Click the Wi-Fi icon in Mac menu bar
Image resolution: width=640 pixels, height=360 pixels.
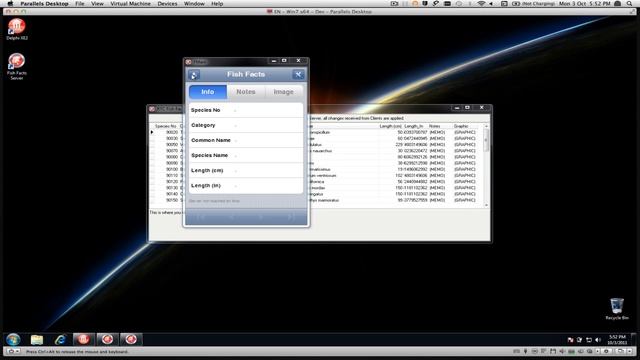pos(481,4)
